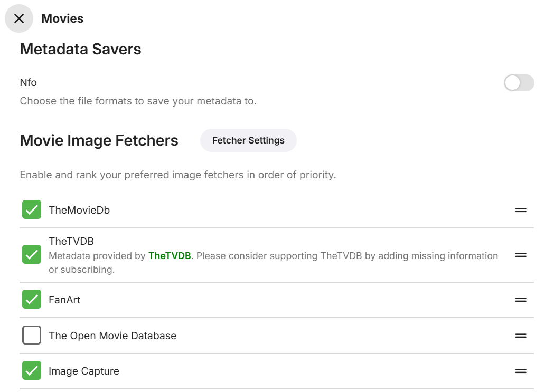Screen dimensions: 554x392
Task: Disable TheTVDB image fetcher checkbox
Action: 32,255
